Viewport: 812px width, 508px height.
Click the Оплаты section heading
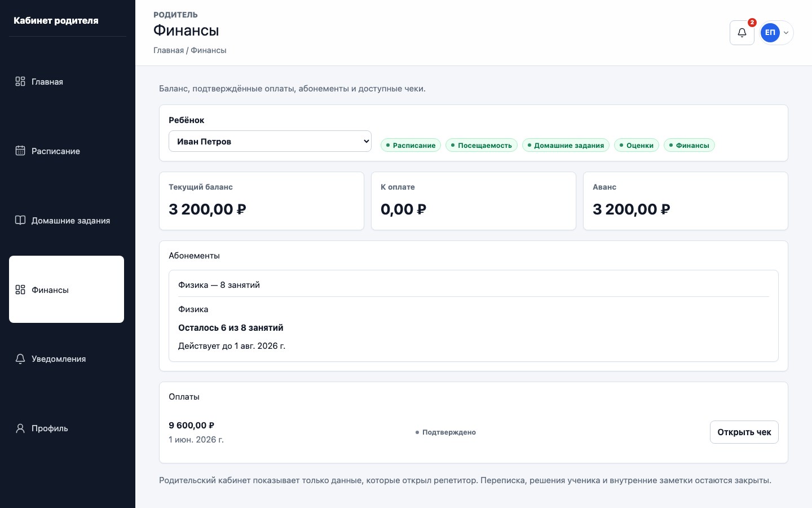[184, 397]
